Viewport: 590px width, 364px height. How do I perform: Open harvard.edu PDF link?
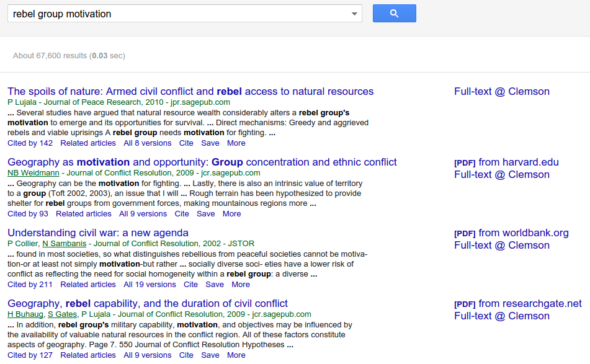[x=506, y=162]
